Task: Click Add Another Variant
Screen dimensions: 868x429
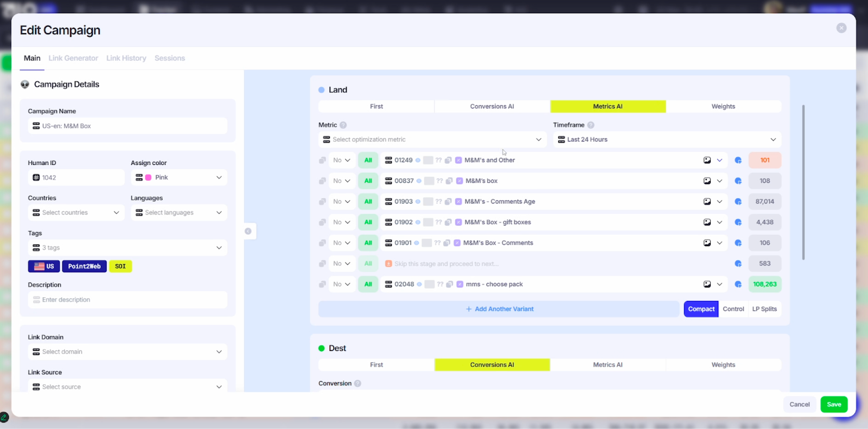Action: (499, 309)
